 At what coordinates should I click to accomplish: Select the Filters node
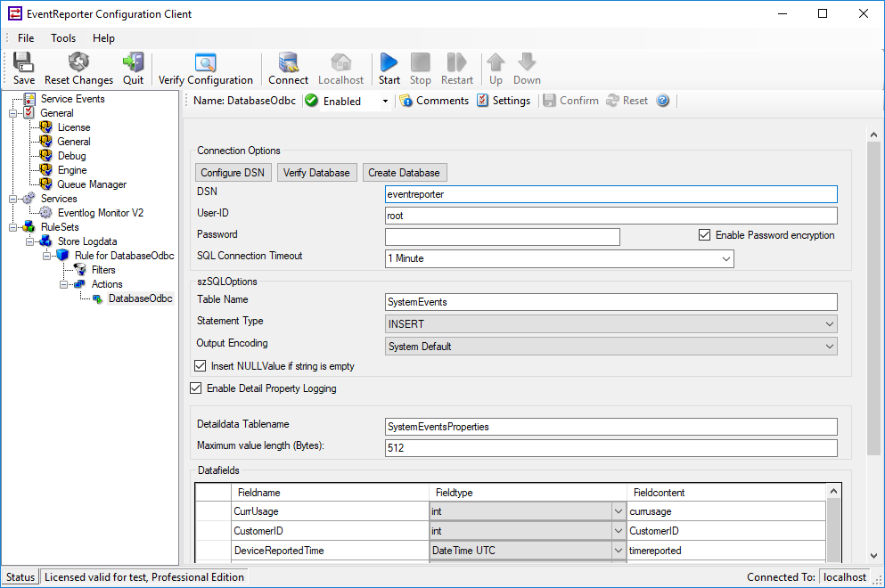pos(103,270)
